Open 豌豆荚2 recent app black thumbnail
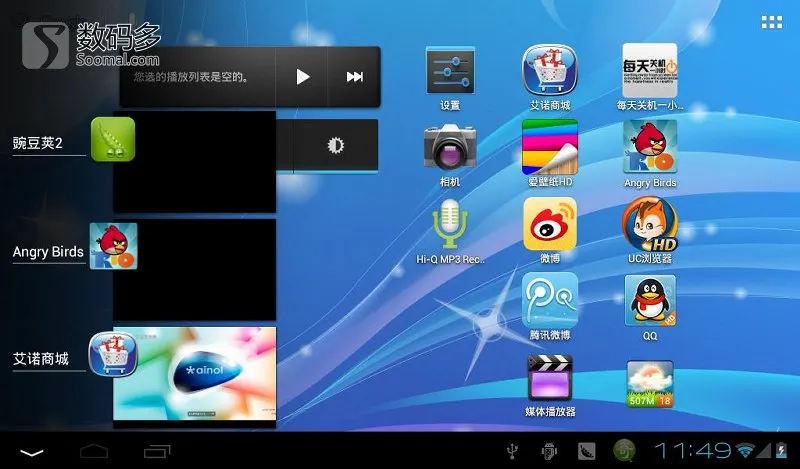This screenshot has width=800, height=469. pos(194,162)
